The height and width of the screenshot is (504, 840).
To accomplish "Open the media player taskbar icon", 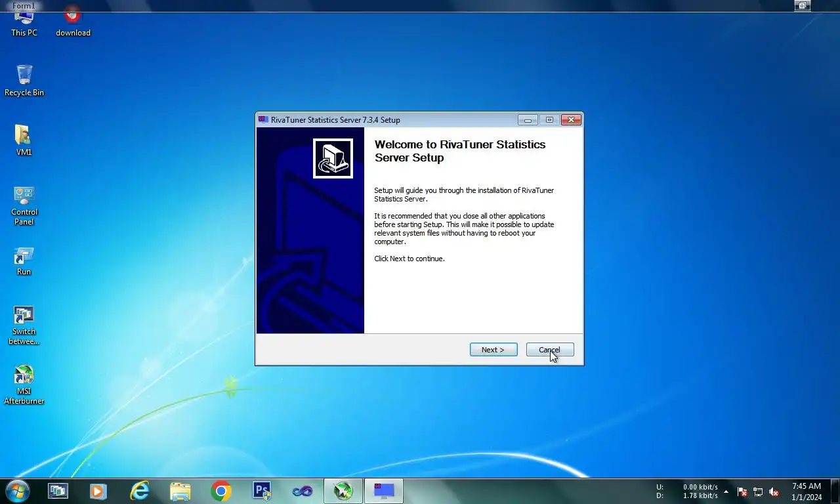I will tap(98, 491).
